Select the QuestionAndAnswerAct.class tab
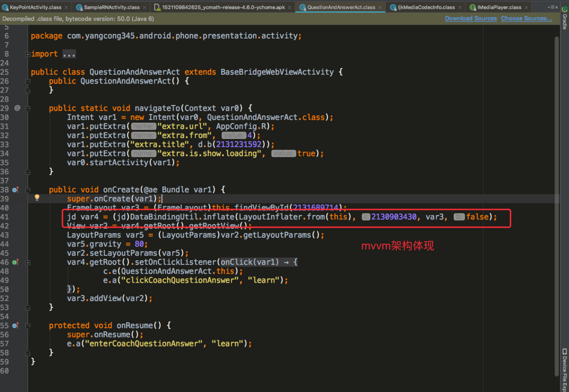The image size is (569, 392). click(341, 7)
